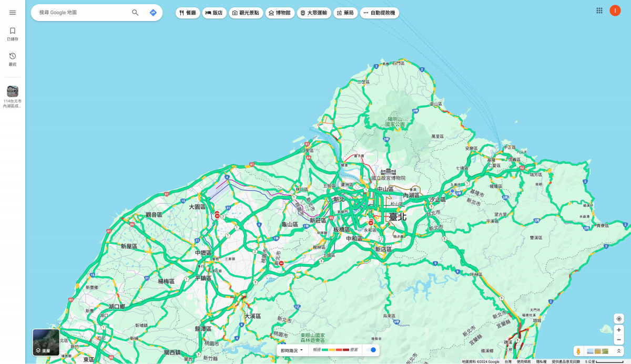Image resolution: width=631 pixels, height=364 pixels.
Task: Open the 即時路況 traffic dropdown
Action: (x=292, y=350)
